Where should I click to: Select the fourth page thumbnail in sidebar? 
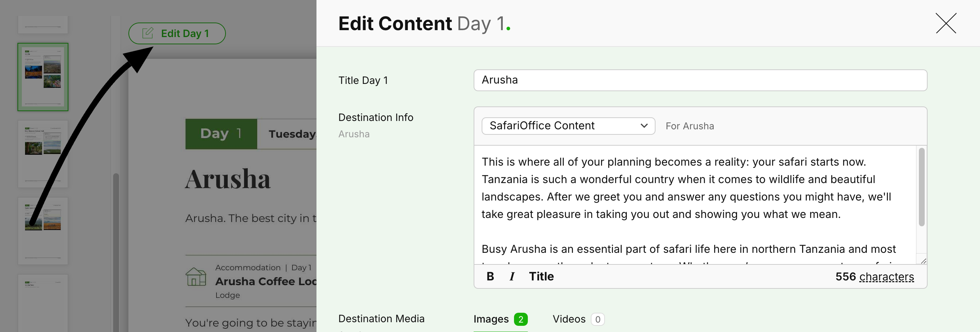pos(43,231)
